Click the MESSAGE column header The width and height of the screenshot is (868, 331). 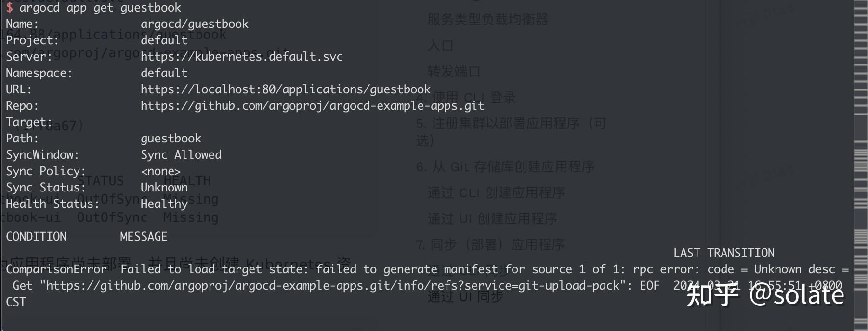tap(144, 237)
